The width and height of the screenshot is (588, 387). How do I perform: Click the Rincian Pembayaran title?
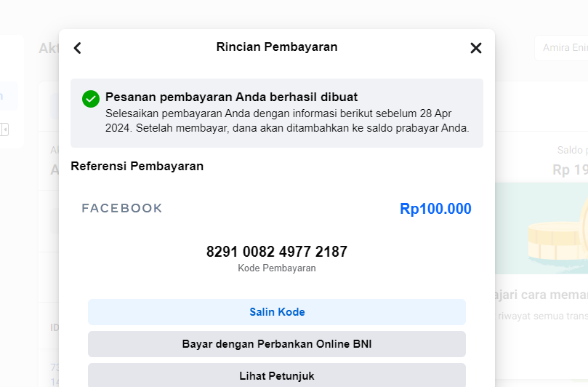[x=277, y=47]
